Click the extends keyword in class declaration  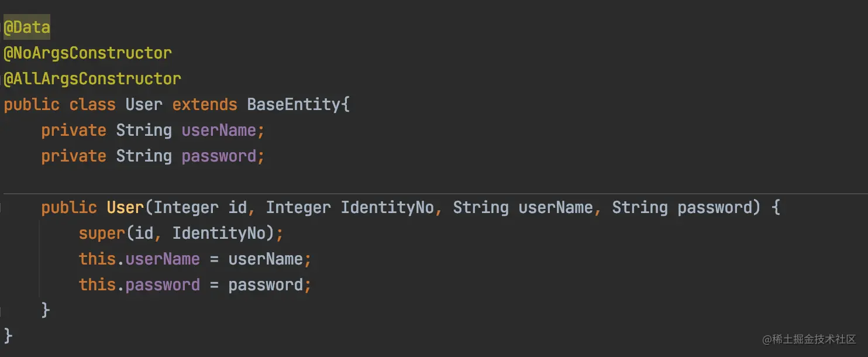[x=205, y=105]
